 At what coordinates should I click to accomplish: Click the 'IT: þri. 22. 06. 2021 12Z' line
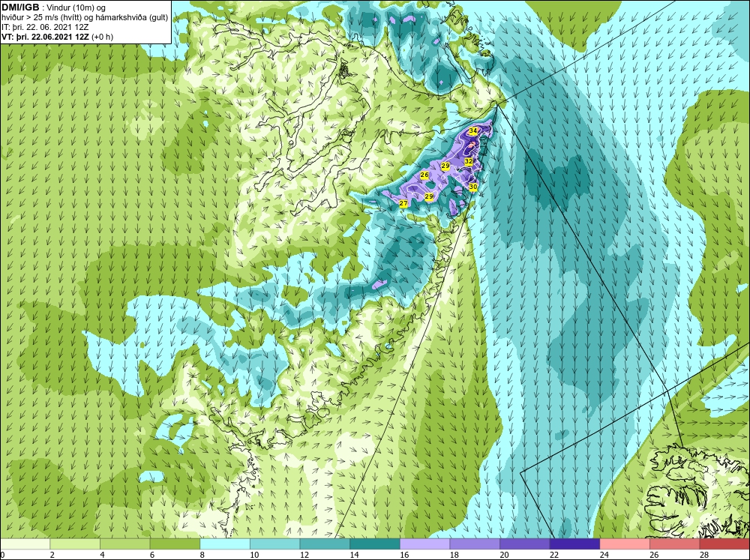(x=45, y=27)
